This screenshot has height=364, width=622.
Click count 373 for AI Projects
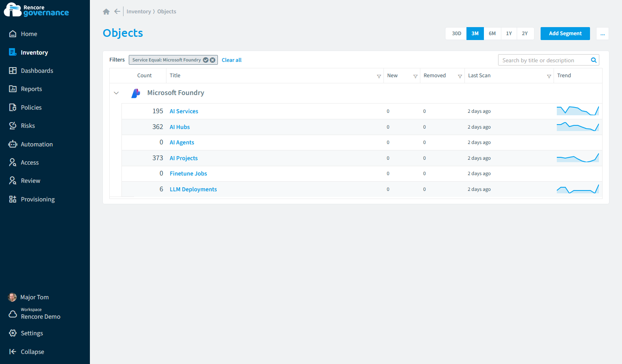158,158
